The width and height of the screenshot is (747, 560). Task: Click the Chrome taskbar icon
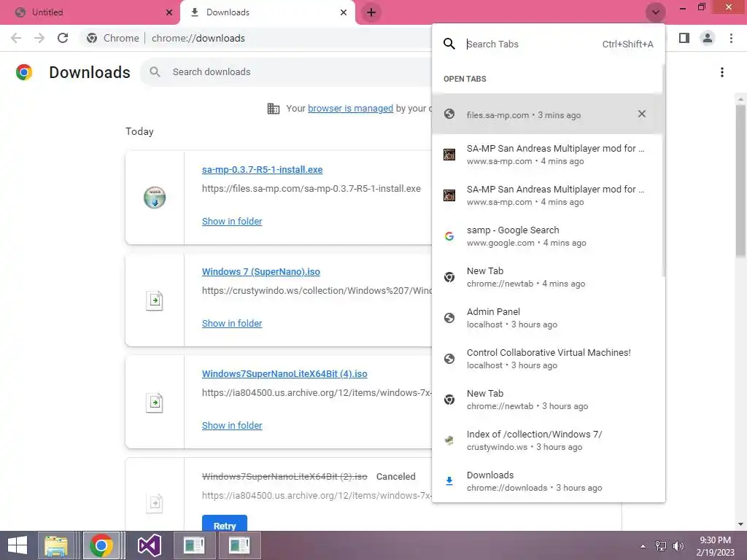(x=101, y=545)
